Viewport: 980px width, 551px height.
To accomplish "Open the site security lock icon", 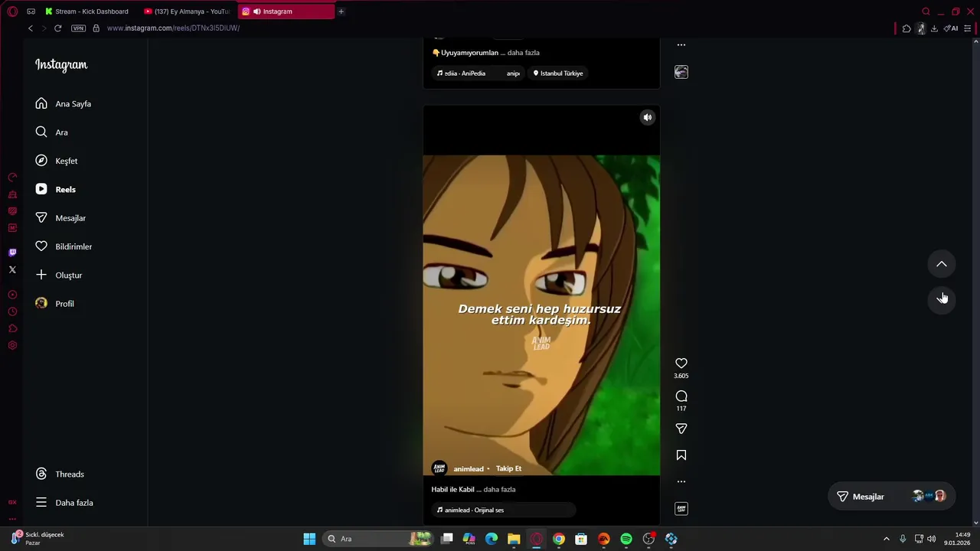I will [96, 28].
